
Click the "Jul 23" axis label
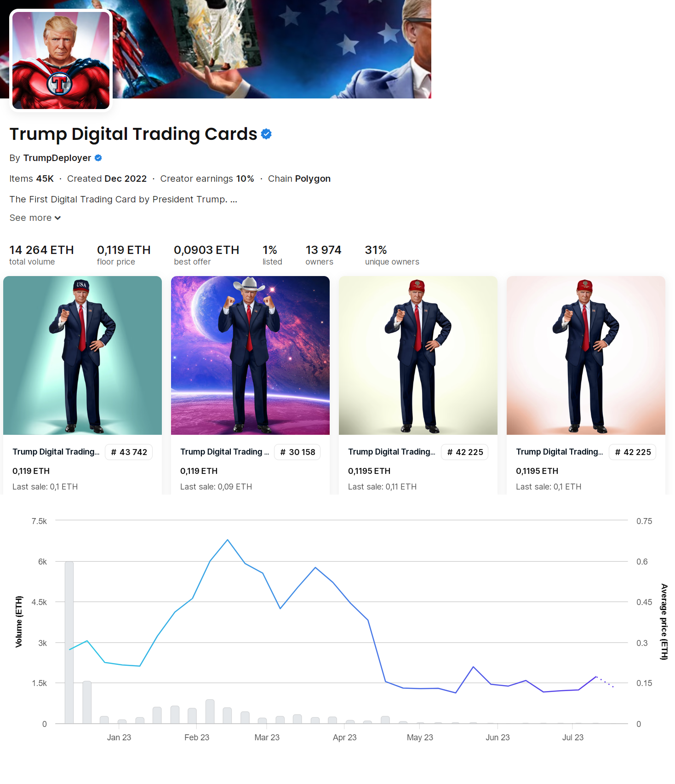click(x=573, y=738)
